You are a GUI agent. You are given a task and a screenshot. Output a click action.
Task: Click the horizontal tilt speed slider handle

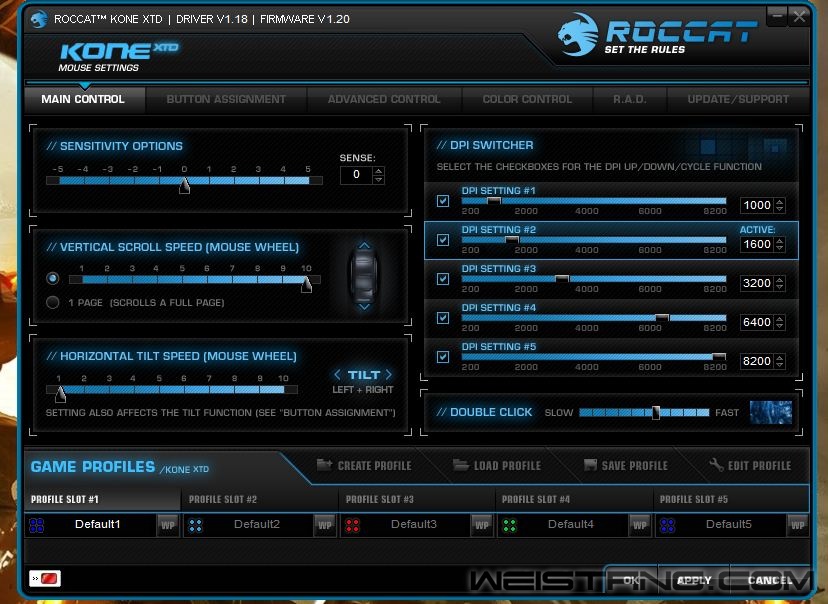point(61,393)
